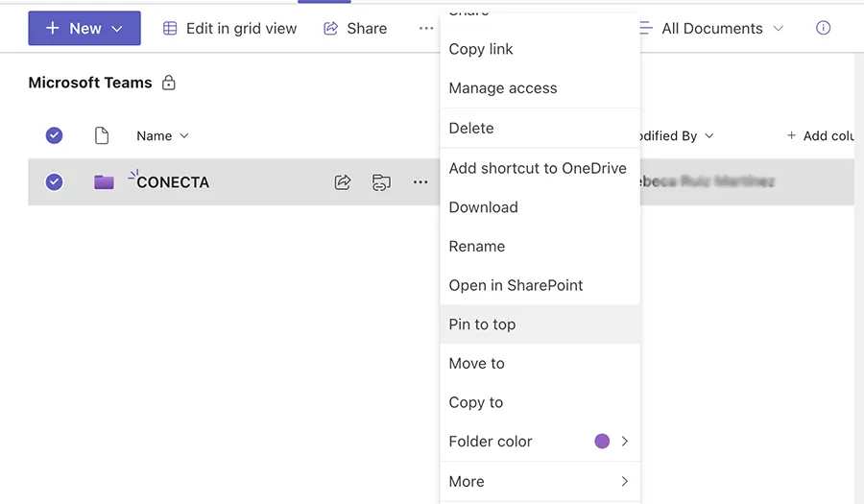The width and height of the screenshot is (864, 504).
Task: Click the share icon on CONECTA row
Action: 343,182
